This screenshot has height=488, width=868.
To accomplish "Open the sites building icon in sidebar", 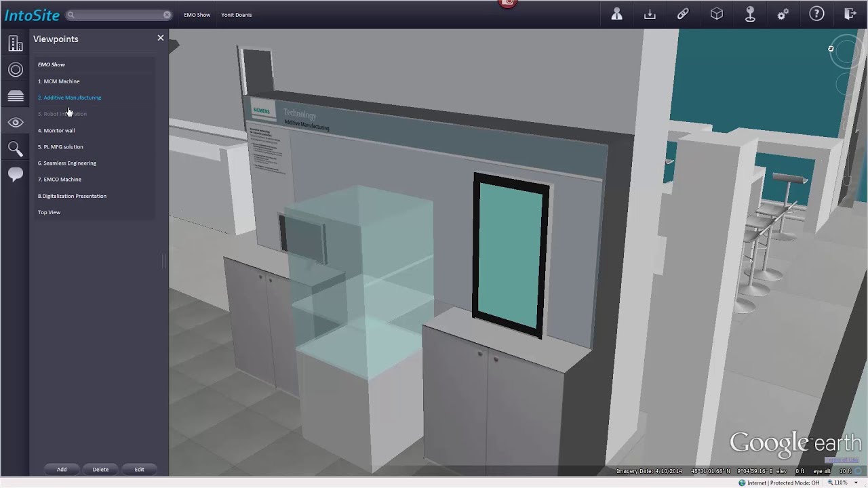I will tap(15, 43).
